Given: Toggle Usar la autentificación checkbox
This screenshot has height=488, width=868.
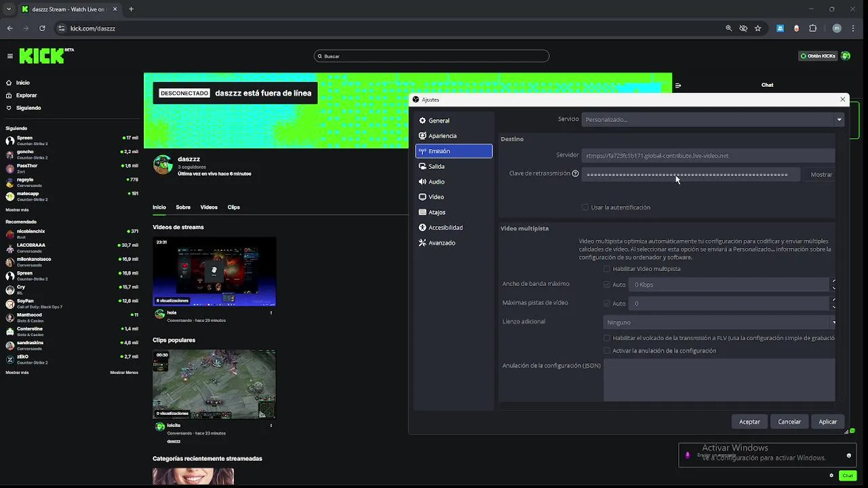Looking at the screenshot, I should point(585,207).
